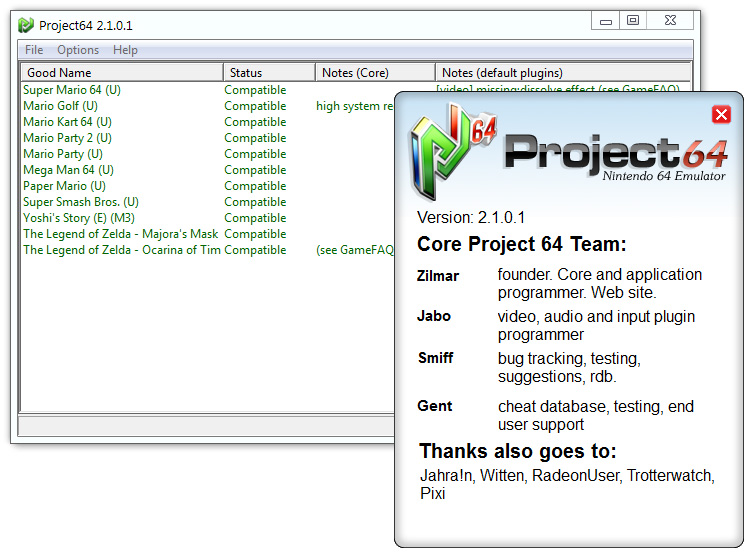Click the name Gent in About dialog
The height and width of the screenshot is (559, 754).
coord(435,406)
